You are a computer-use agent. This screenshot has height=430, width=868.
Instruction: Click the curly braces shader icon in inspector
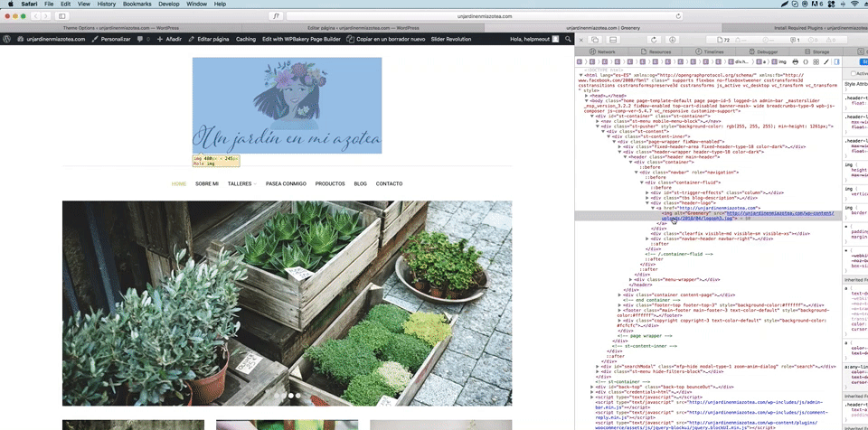(806, 62)
